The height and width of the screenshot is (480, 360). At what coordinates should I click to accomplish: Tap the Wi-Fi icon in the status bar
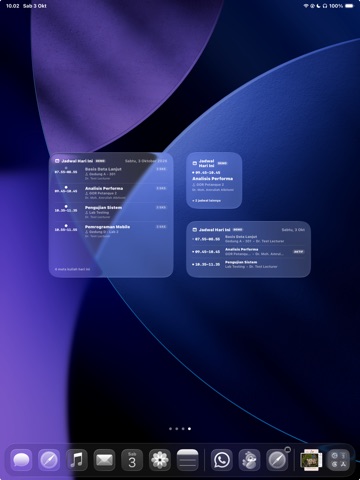pyautogui.click(x=306, y=6)
